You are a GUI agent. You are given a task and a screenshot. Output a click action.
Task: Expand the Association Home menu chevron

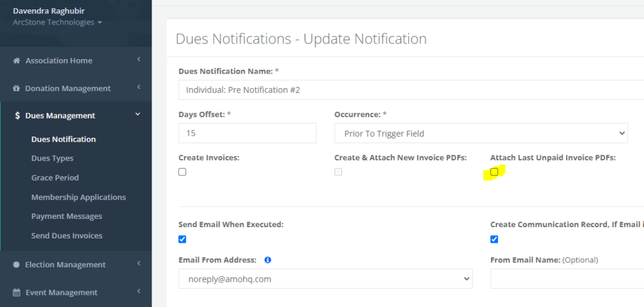tap(138, 60)
